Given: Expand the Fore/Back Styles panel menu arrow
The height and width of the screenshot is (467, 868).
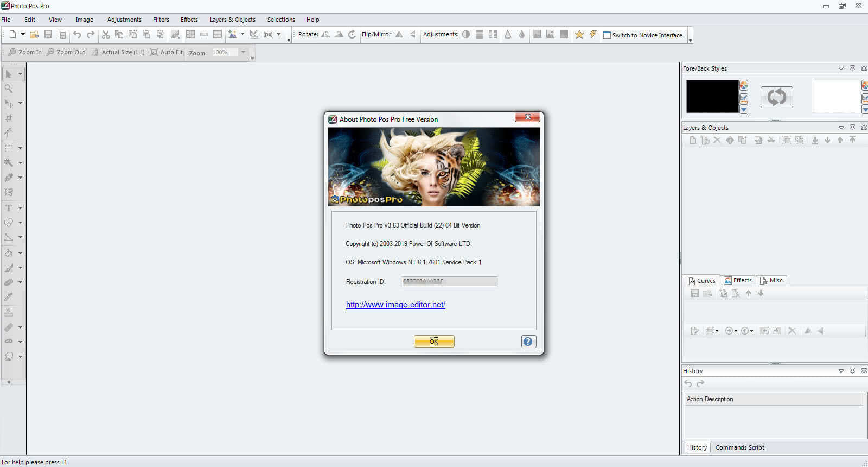Looking at the screenshot, I should pos(841,68).
